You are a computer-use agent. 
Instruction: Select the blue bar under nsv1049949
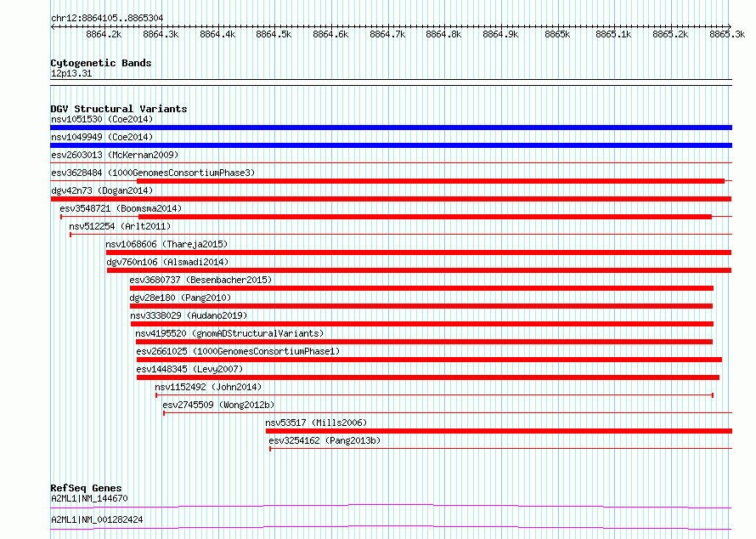391,145
